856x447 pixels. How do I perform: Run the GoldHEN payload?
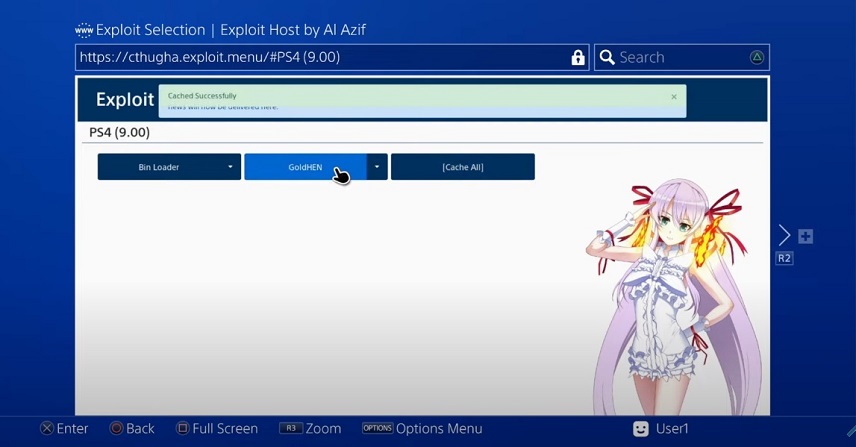(305, 167)
